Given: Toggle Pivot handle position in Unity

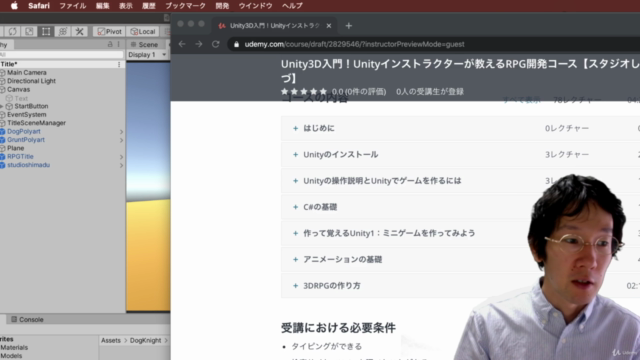Looking at the screenshot, I should tap(109, 31).
